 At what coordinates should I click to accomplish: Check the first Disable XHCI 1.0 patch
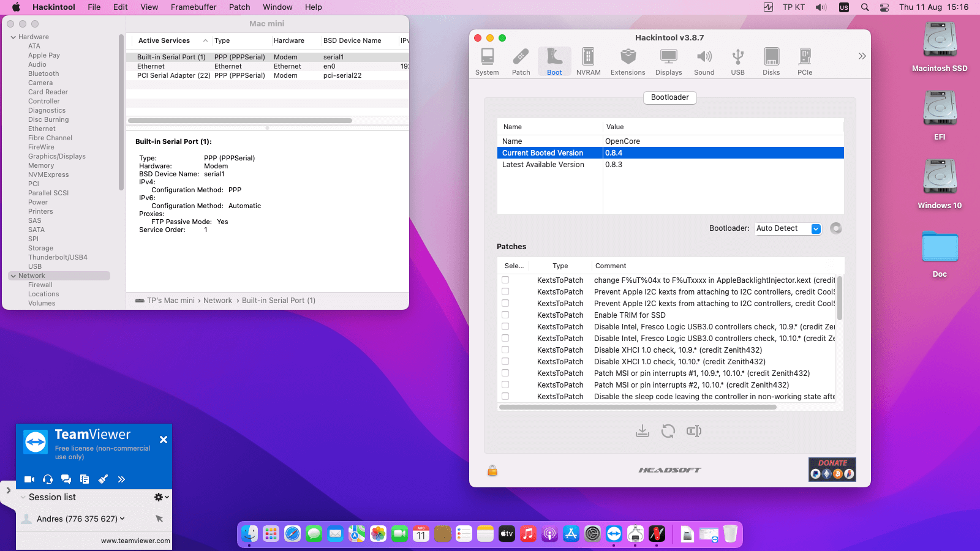[505, 350]
